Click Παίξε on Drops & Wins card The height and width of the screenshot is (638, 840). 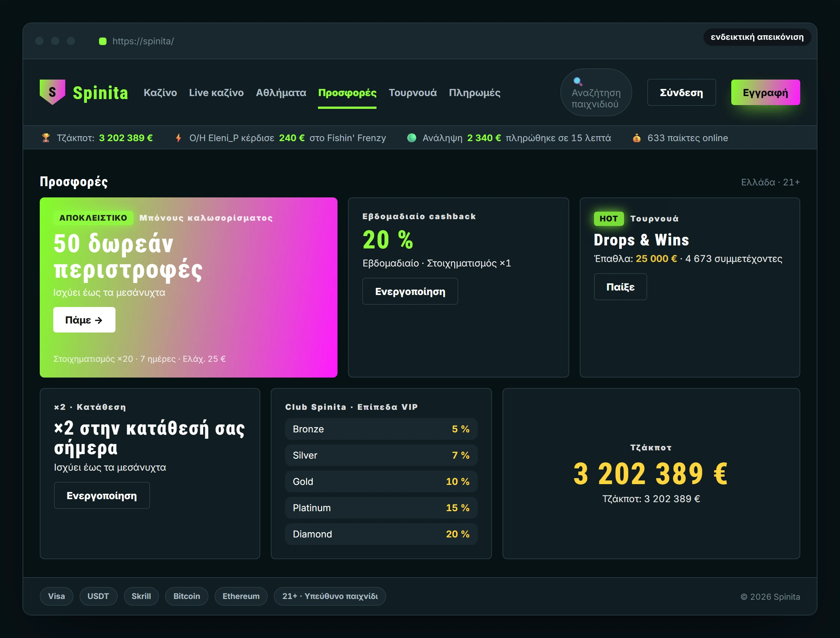pos(621,287)
